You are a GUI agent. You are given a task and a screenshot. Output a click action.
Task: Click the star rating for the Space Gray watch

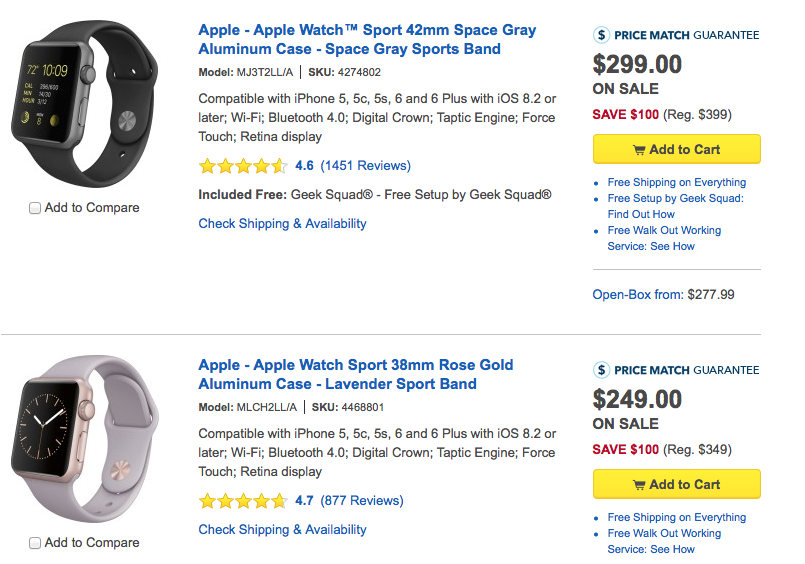(243, 166)
